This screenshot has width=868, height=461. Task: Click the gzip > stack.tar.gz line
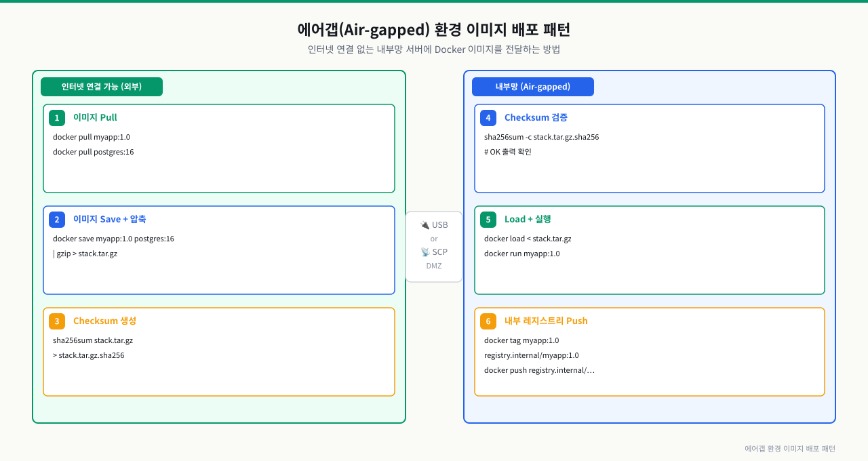85,254
